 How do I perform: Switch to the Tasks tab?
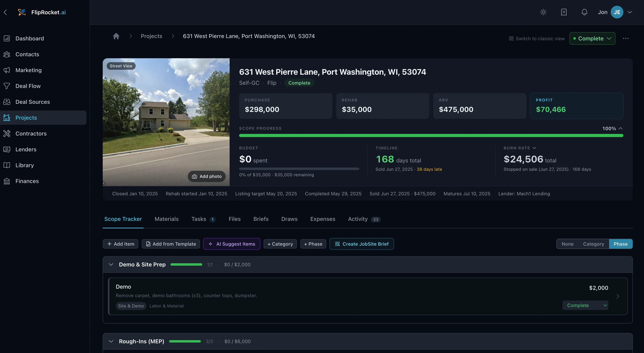tap(203, 219)
